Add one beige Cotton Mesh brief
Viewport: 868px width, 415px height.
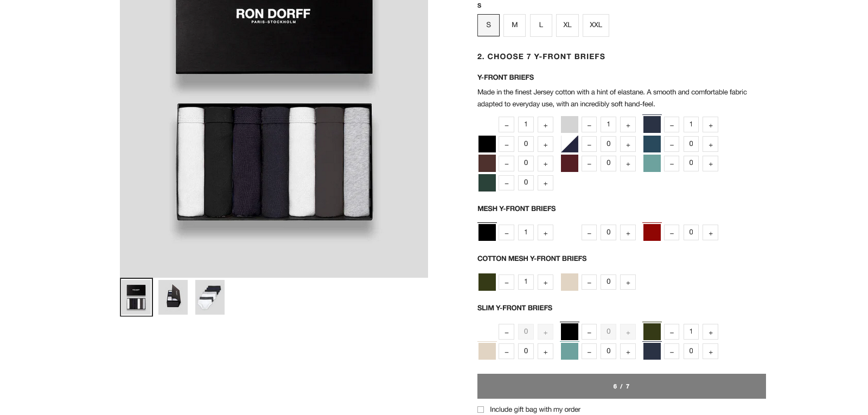tap(628, 282)
